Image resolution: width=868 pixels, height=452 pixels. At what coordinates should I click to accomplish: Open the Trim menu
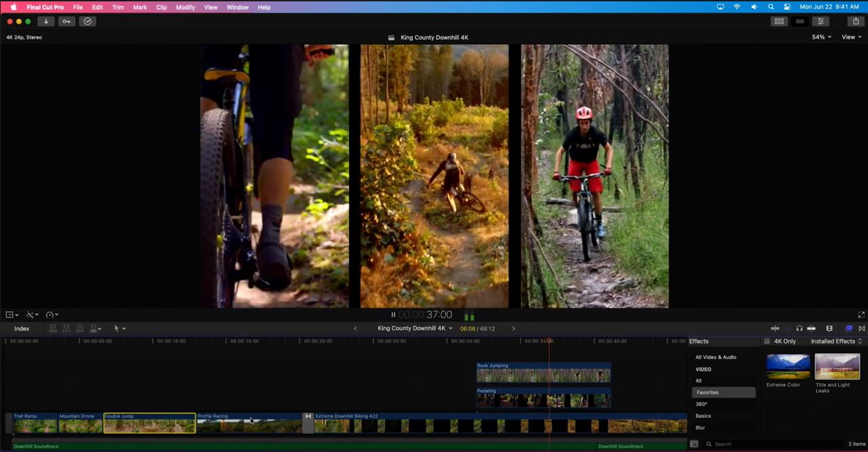[118, 7]
